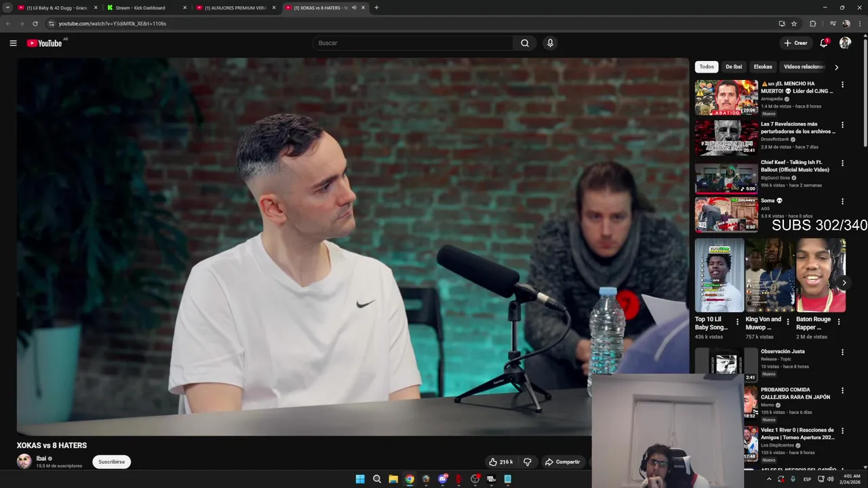Open the Windows Start menu
The image size is (868, 488).
[x=360, y=479]
